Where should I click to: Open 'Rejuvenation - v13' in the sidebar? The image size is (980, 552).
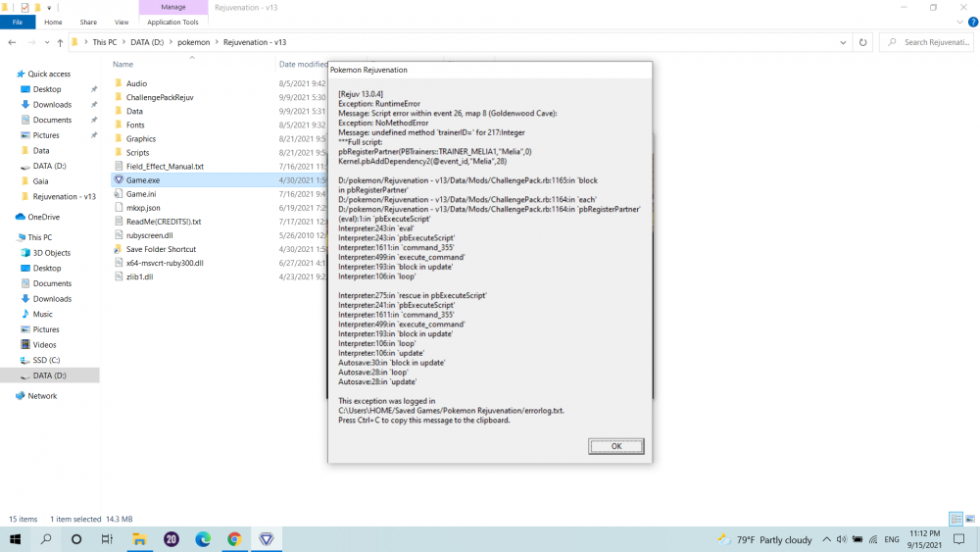point(64,196)
